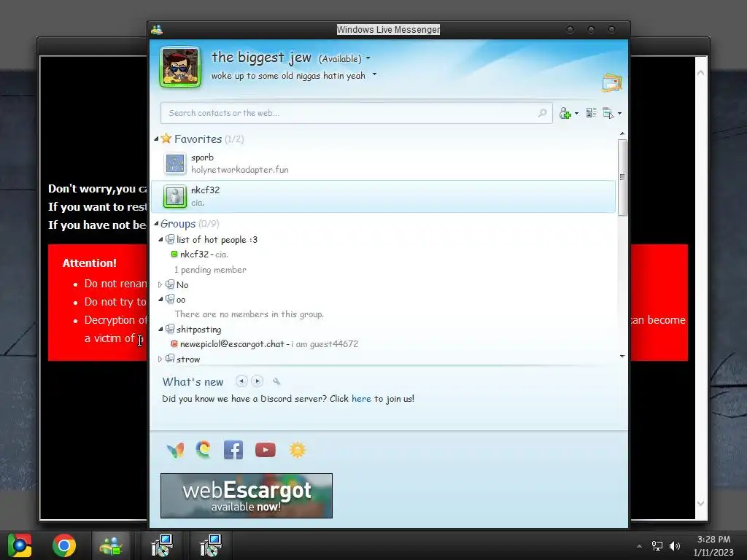Click the '1 pending member' text
This screenshot has width=747, height=560.
(x=210, y=270)
